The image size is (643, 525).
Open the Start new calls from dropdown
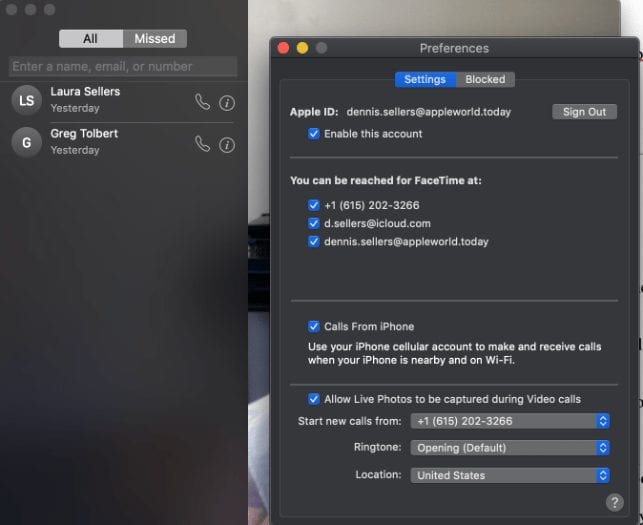click(510, 421)
